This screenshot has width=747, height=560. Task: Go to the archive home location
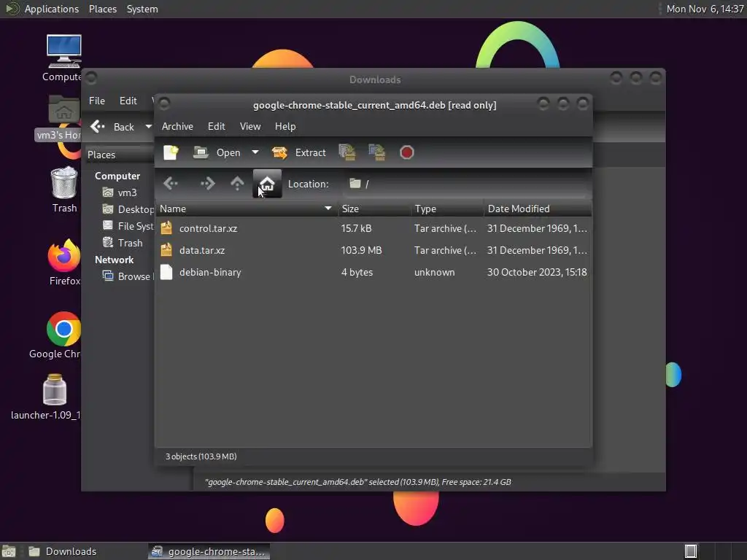[x=267, y=183]
